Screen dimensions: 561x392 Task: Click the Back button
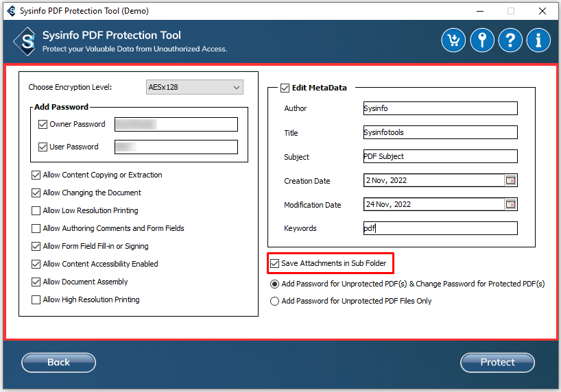pyautogui.click(x=59, y=363)
